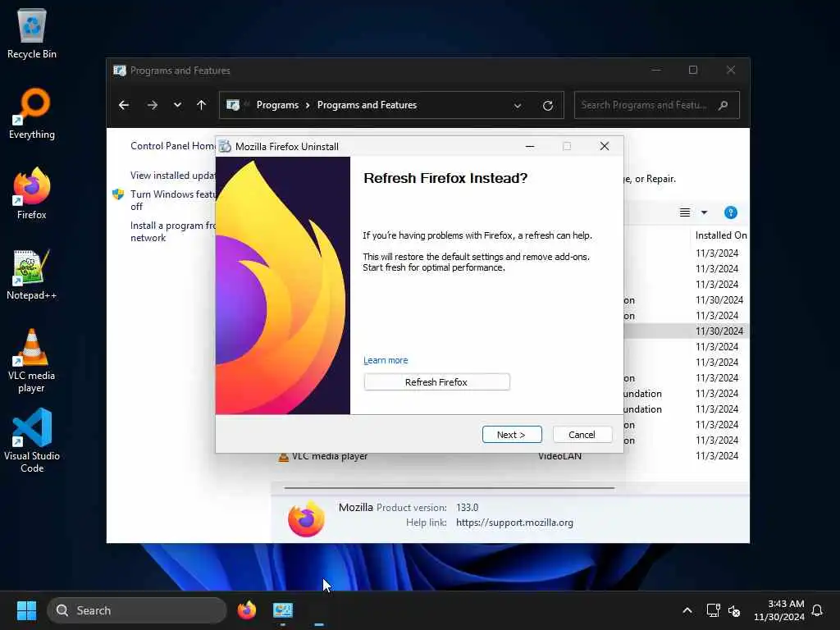Viewport: 840px width, 630px height.
Task: Click the horizontal scrollbar of the program list
Action: pyautogui.click(x=449, y=488)
